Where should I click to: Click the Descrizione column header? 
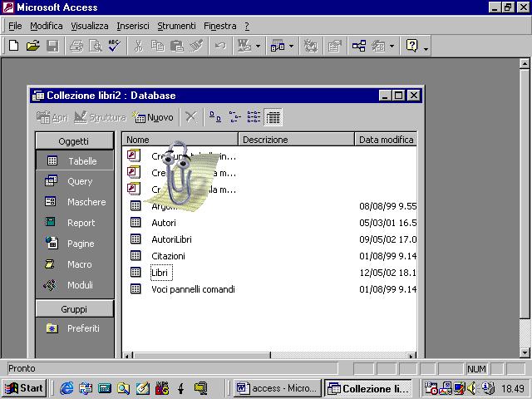[x=296, y=140]
